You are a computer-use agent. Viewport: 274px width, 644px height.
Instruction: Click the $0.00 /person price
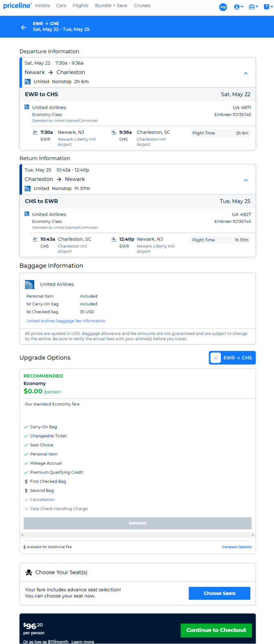(x=42, y=391)
